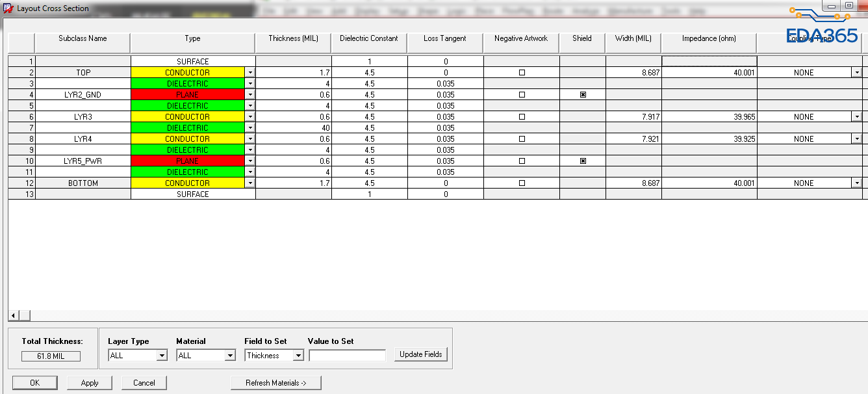
Task: Uncheck Shield for LYR5_PWR plane
Action: 583,161
